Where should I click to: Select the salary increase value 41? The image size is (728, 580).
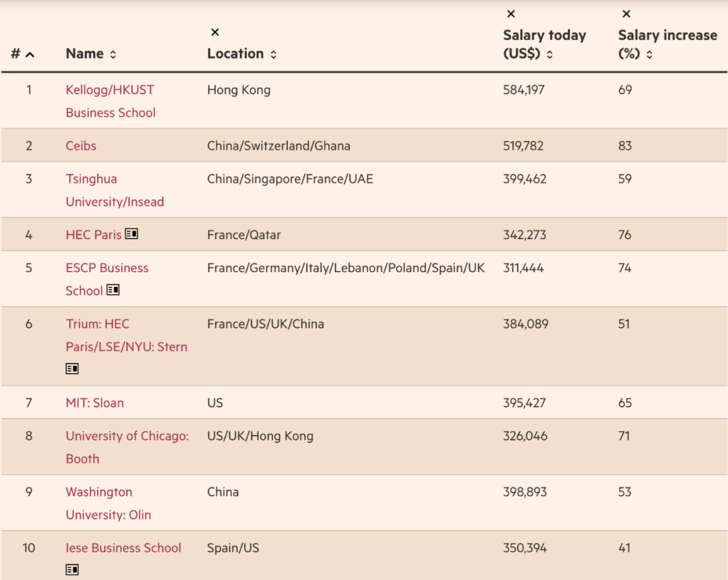624,548
